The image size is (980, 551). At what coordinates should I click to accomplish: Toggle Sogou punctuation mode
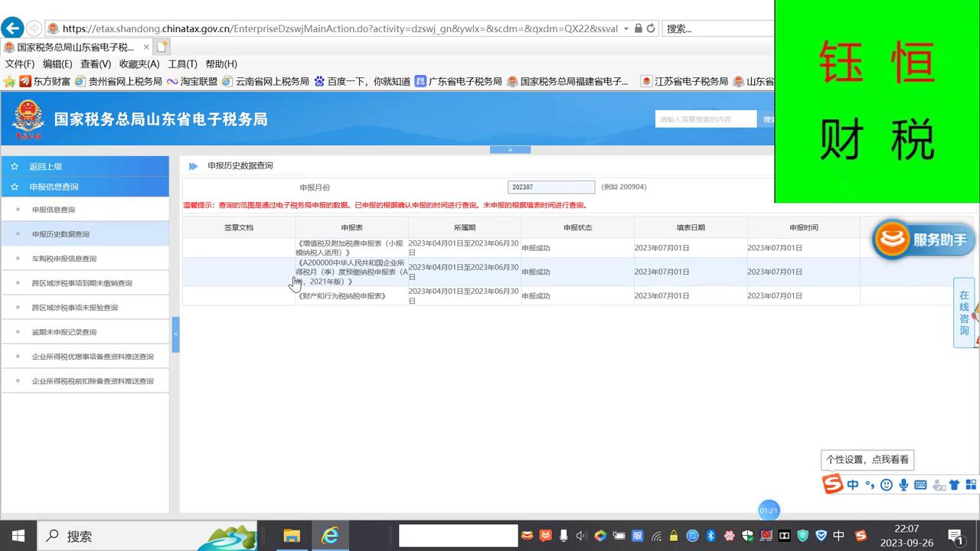point(869,484)
